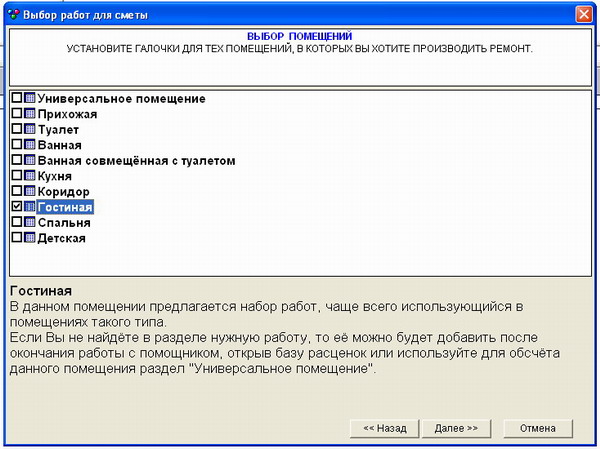This screenshot has width=600, height=449.
Task: Proceed with the Далее >> button
Action: (x=456, y=428)
